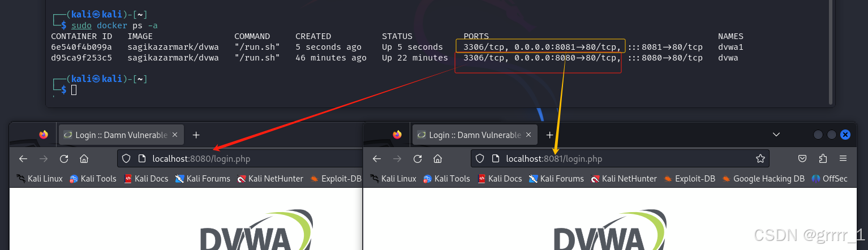
Task: Open the Pocket save icon in right window
Action: 802,159
